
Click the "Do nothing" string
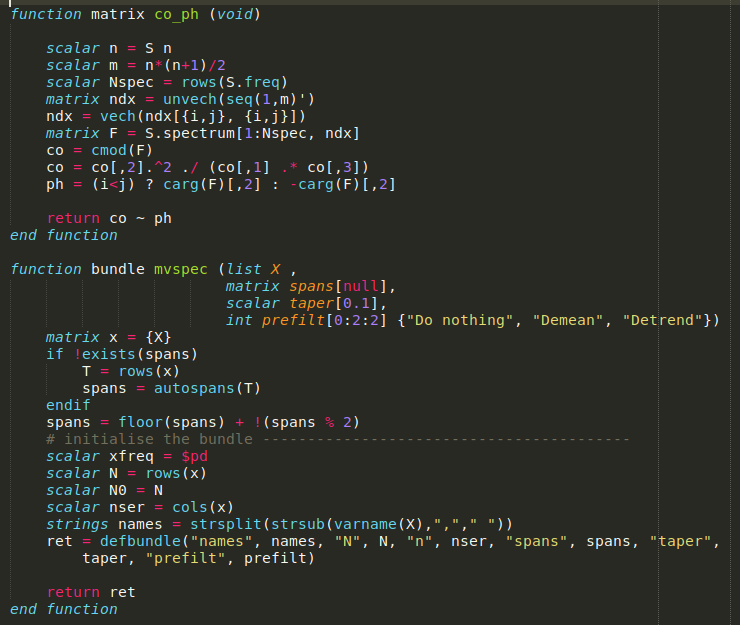click(x=459, y=320)
